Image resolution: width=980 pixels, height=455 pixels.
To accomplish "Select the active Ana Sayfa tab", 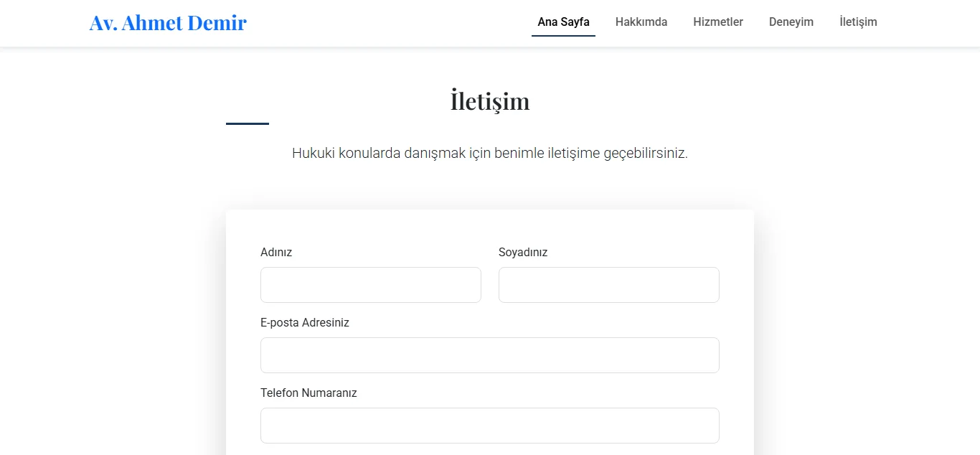I will [563, 22].
